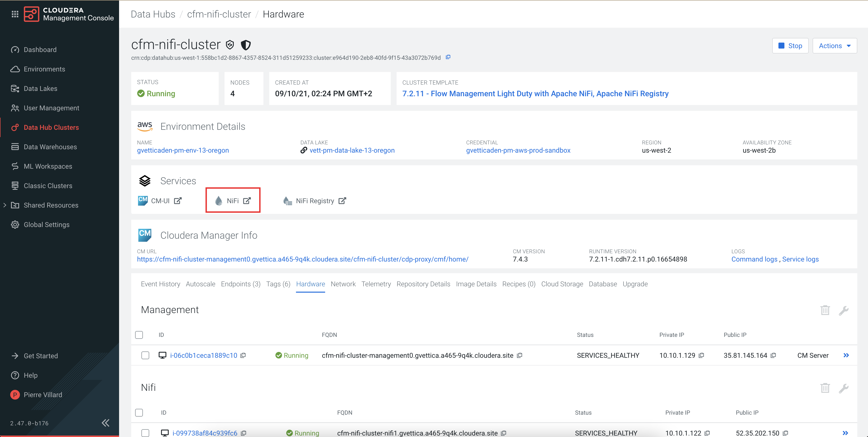This screenshot has width=868, height=437.
Task: Open Pierre Villard user profile
Action: pos(43,394)
